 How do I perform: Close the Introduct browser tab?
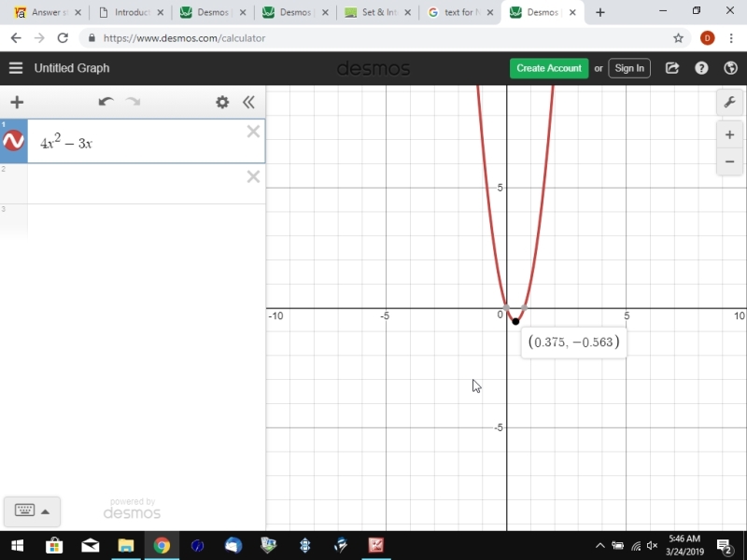click(161, 13)
